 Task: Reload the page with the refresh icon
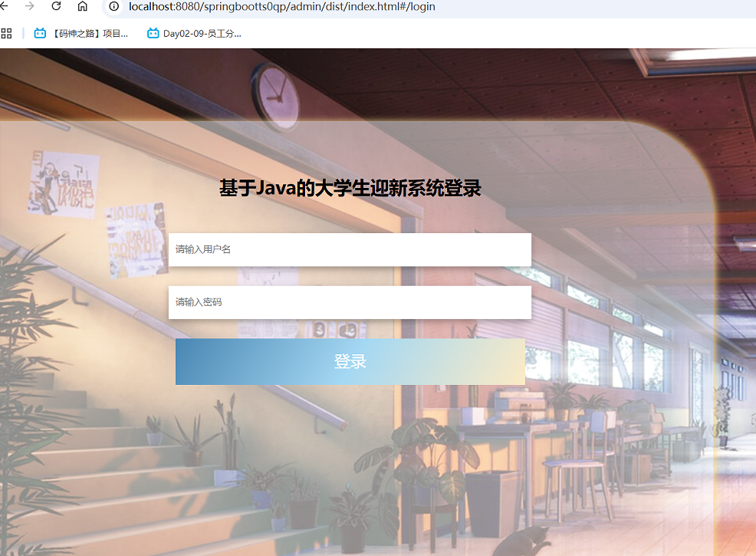point(56,6)
